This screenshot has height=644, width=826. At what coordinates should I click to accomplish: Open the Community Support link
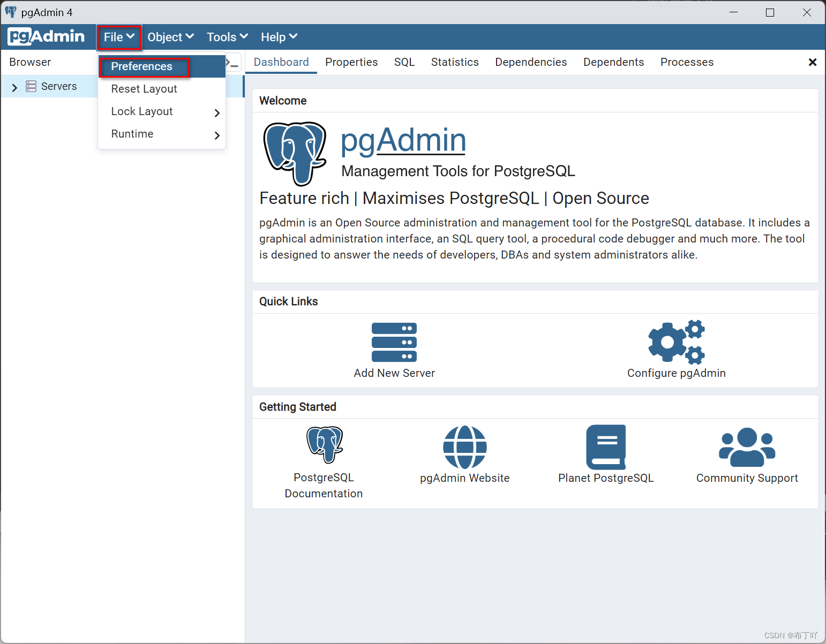(x=747, y=478)
